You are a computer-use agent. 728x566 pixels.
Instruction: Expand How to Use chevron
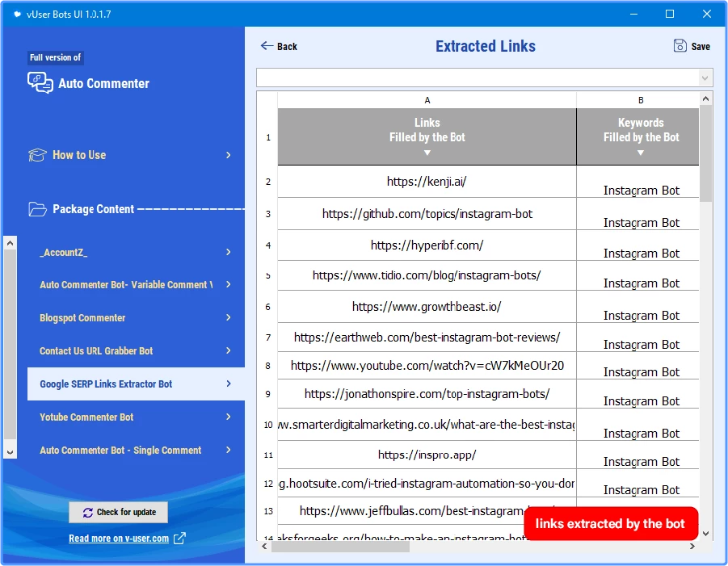pos(228,155)
